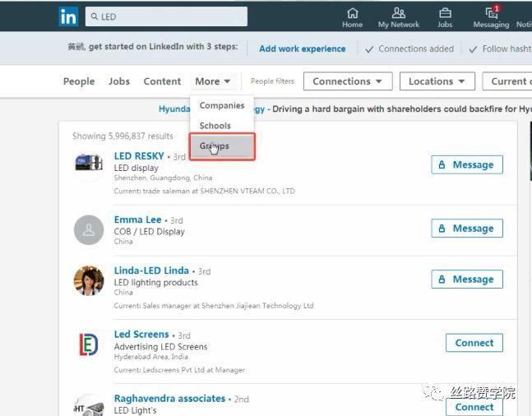Open the Home icon in navbar
The image size is (532, 416).
point(352,17)
